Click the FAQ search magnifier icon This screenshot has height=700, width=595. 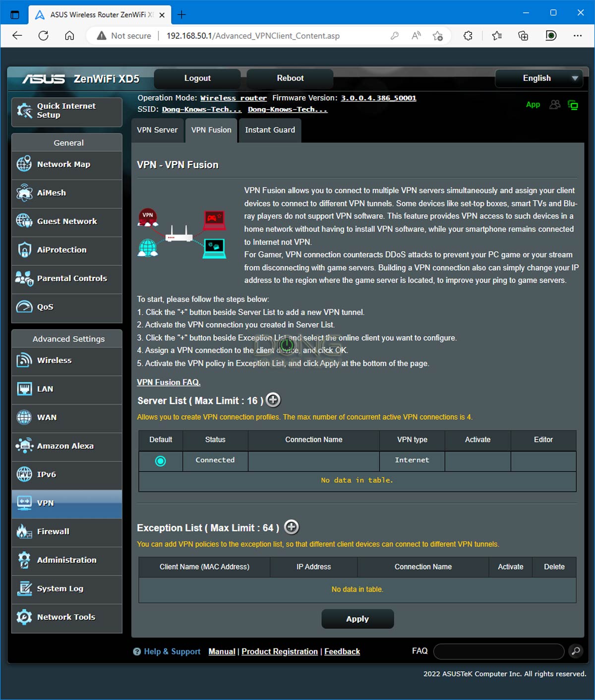click(575, 651)
